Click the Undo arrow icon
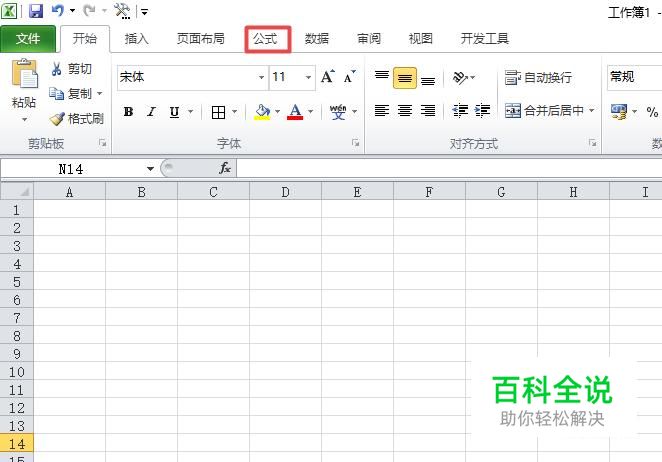Screen dimensions: 662x462 (x=57, y=11)
